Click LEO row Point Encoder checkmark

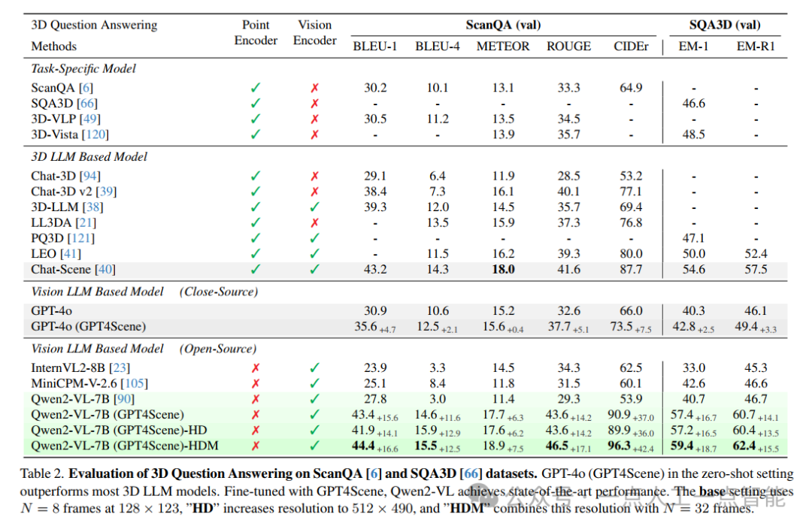pyautogui.click(x=256, y=253)
